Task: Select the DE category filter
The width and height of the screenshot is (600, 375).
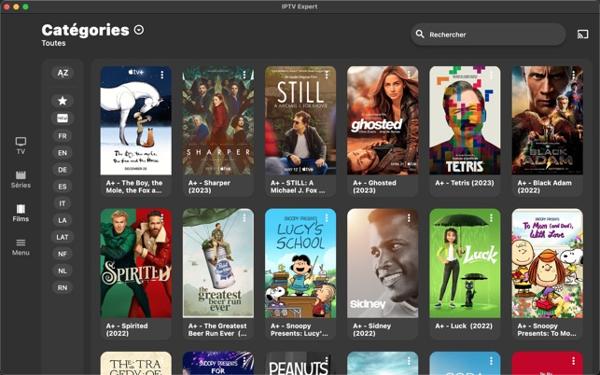Action: (x=62, y=170)
